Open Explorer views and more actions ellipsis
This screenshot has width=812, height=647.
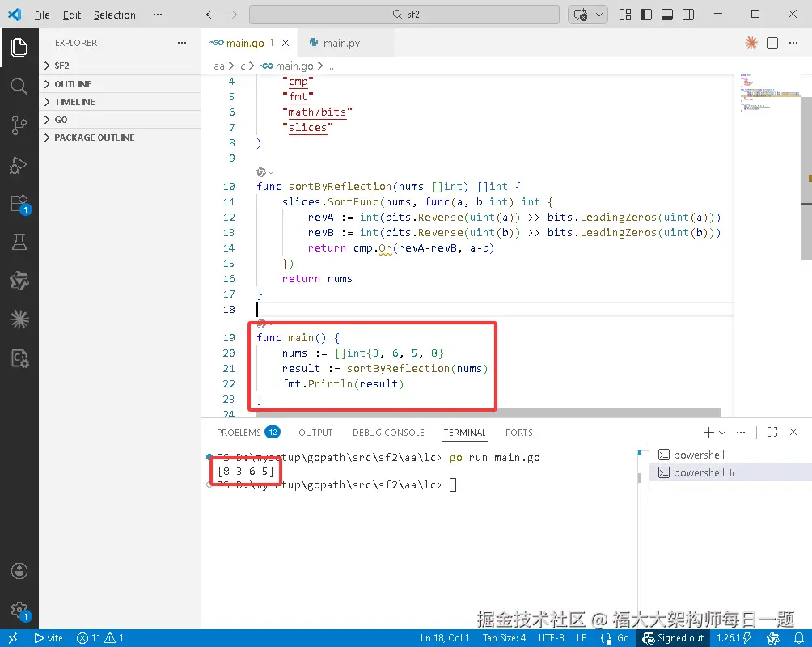182,43
